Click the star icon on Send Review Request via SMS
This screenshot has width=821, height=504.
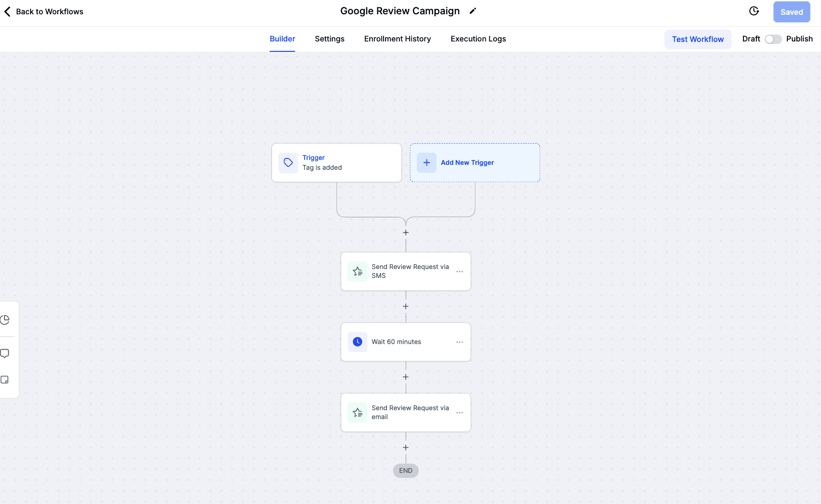coord(357,271)
